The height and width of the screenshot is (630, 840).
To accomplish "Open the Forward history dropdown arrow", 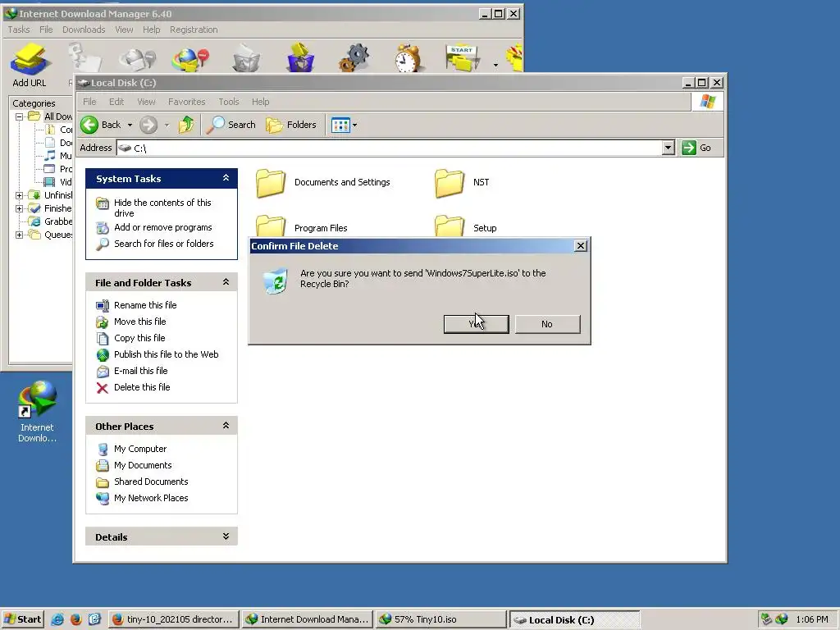I will click(x=167, y=125).
